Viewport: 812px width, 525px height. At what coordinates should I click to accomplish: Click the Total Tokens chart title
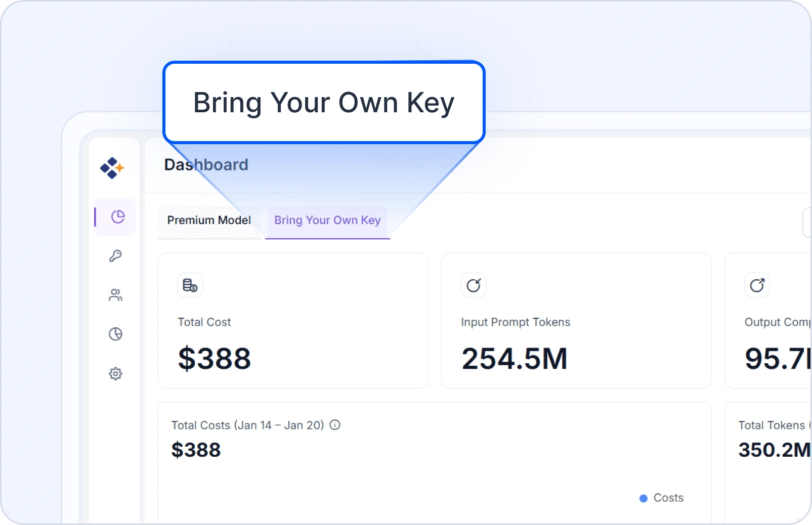[x=772, y=425]
